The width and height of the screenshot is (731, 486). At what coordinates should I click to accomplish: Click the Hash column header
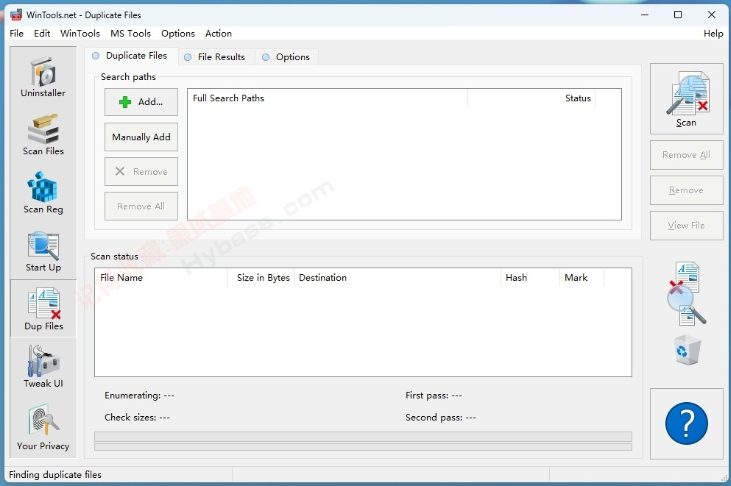pyautogui.click(x=530, y=278)
